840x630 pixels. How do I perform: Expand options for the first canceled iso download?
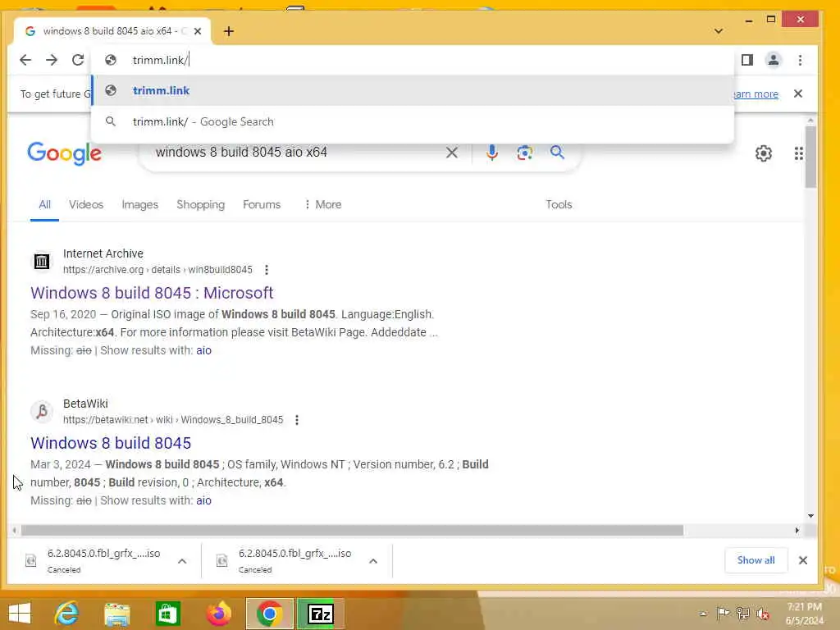pyautogui.click(x=182, y=561)
